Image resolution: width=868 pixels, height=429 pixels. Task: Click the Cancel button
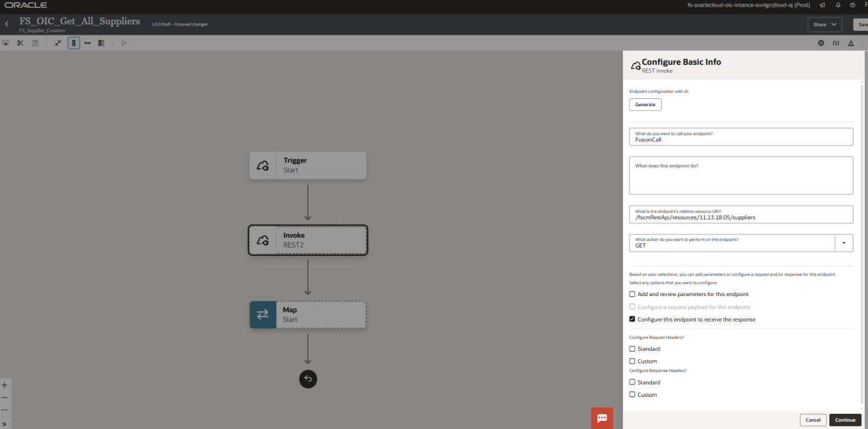pyautogui.click(x=813, y=420)
